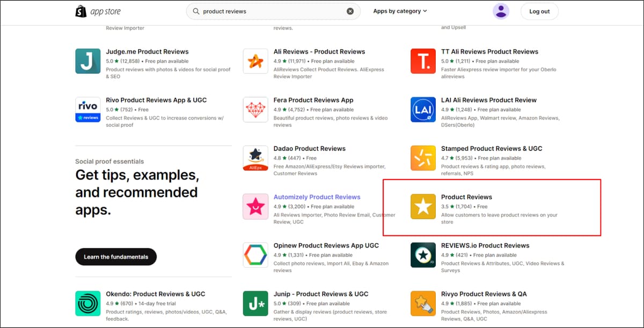Open the TT Ali Reviews red icon
This screenshot has width=644, height=328.
(423, 61)
